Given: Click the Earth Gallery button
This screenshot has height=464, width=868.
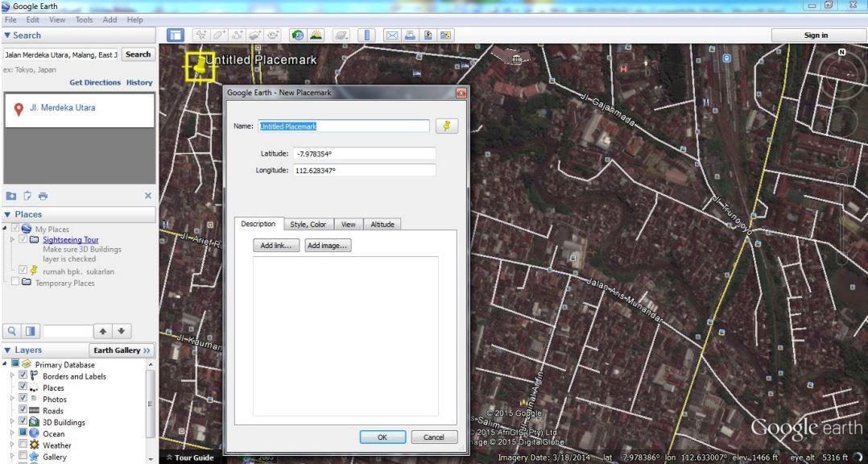Looking at the screenshot, I should coord(122,350).
